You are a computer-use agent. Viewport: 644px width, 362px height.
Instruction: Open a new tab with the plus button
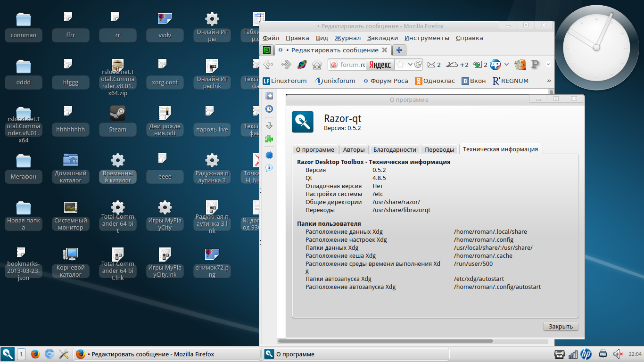tap(399, 50)
